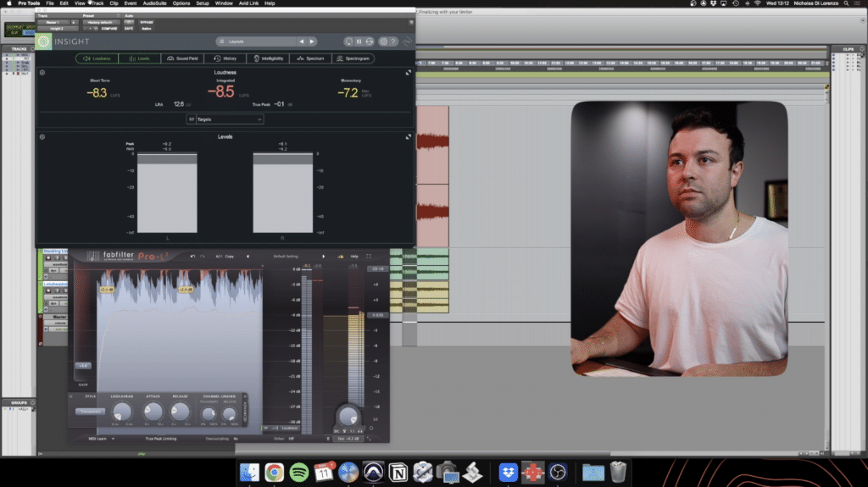868x487 pixels.
Task: Open the Track menu
Action: 97,3
